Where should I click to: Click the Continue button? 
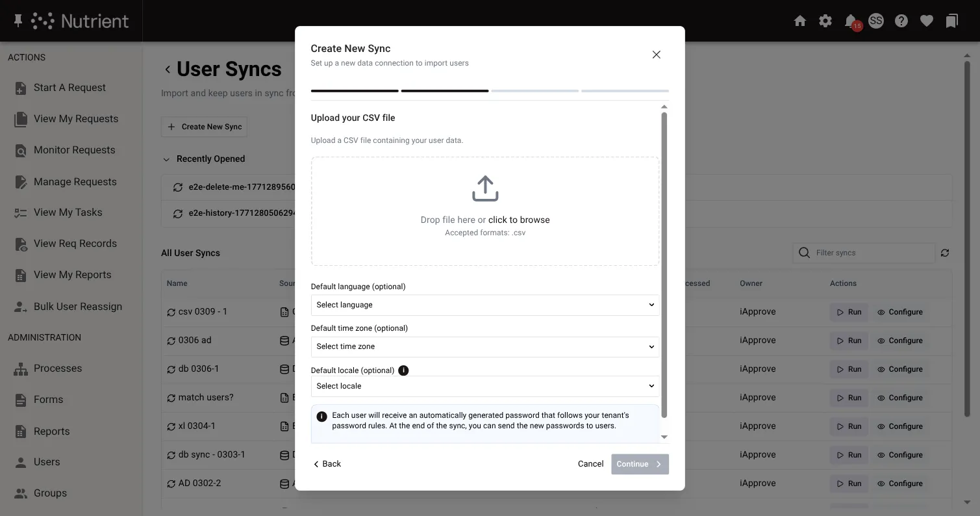pos(640,464)
